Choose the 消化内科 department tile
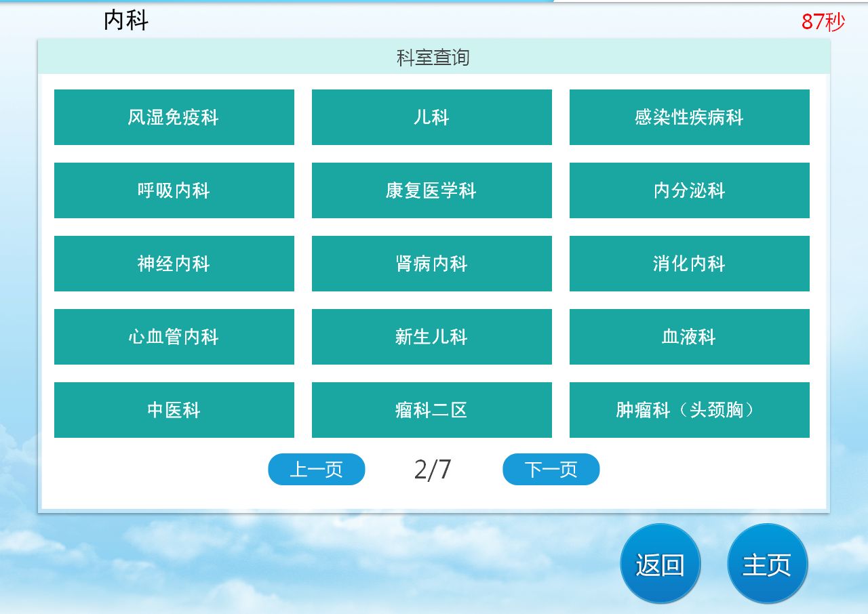This screenshot has width=868, height=614. [689, 264]
